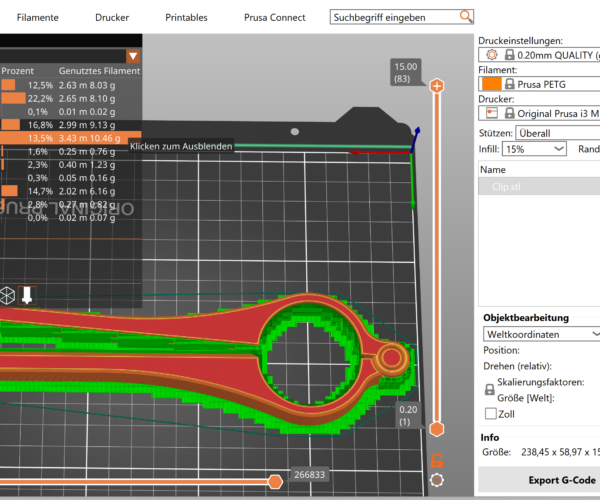Select Clip.stl in the object list
This screenshot has width=600, height=500.
click(539, 187)
